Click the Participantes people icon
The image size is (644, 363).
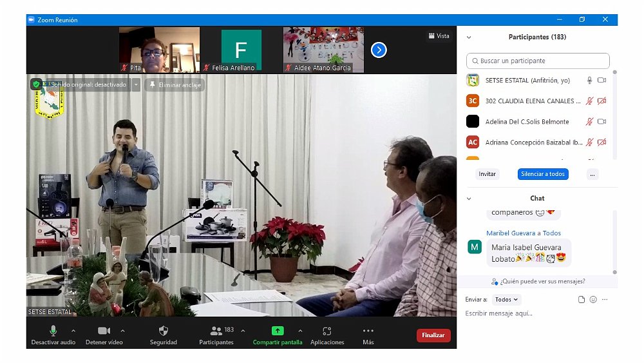216,331
